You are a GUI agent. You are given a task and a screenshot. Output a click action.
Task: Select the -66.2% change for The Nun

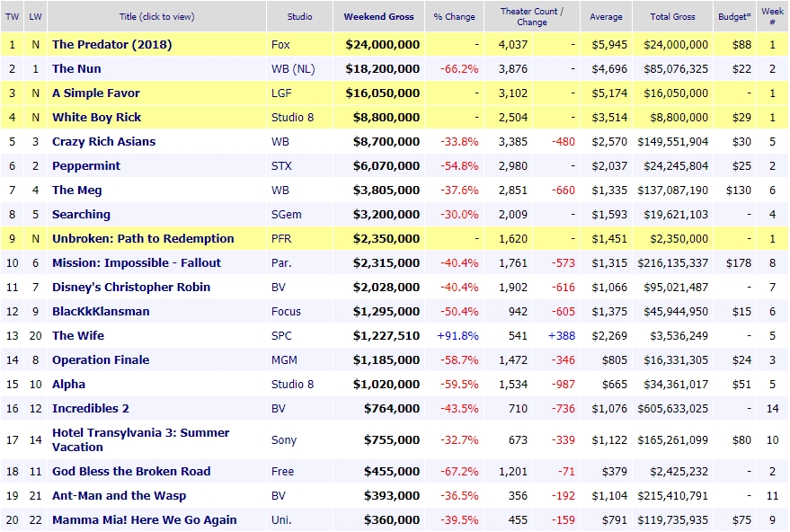459,68
